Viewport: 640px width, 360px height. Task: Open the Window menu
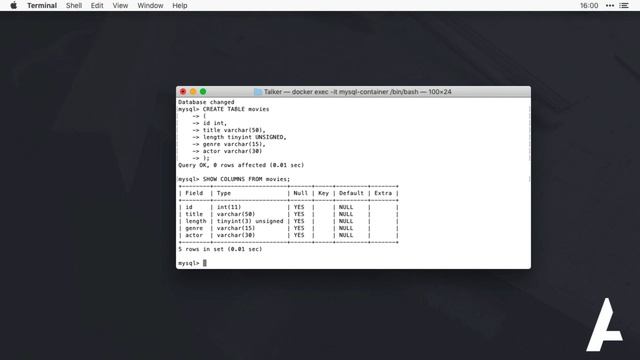click(150, 6)
